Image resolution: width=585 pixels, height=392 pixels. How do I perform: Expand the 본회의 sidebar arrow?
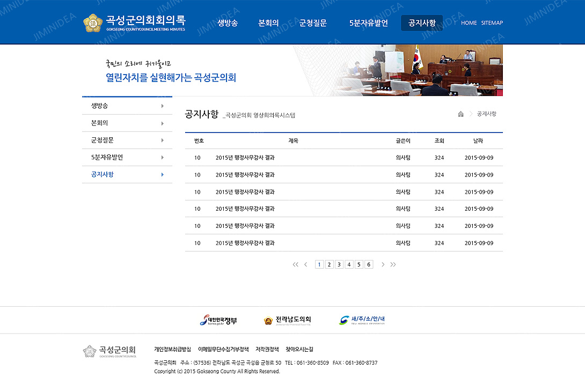tap(162, 123)
